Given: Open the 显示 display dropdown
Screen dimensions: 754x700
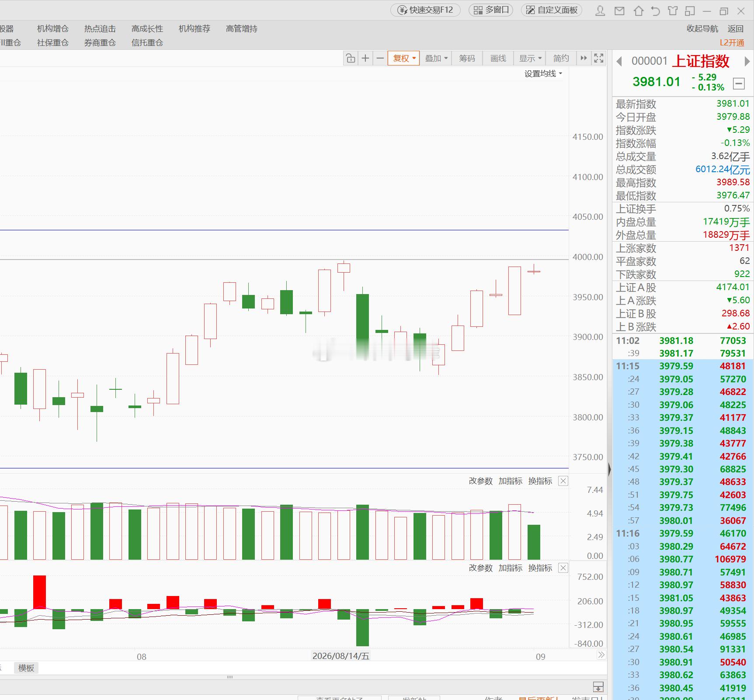Looking at the screenshot, I should pos(530,58).
